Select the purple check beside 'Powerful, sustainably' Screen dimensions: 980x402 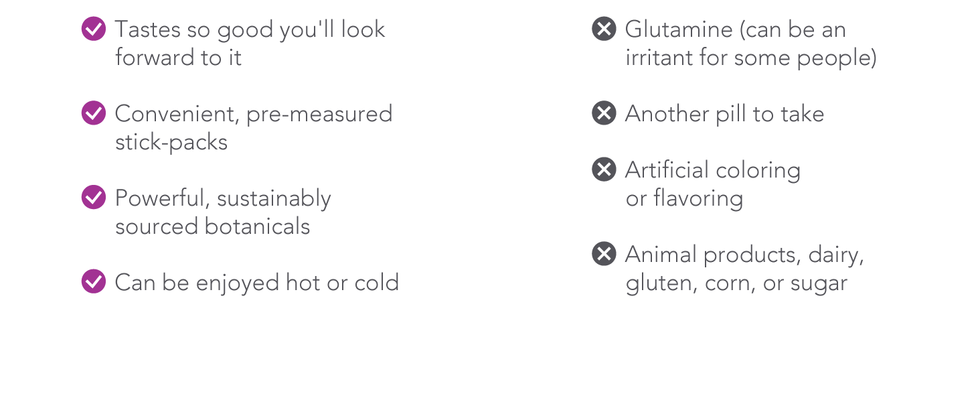pyautogui.click(x=94, y=198)
